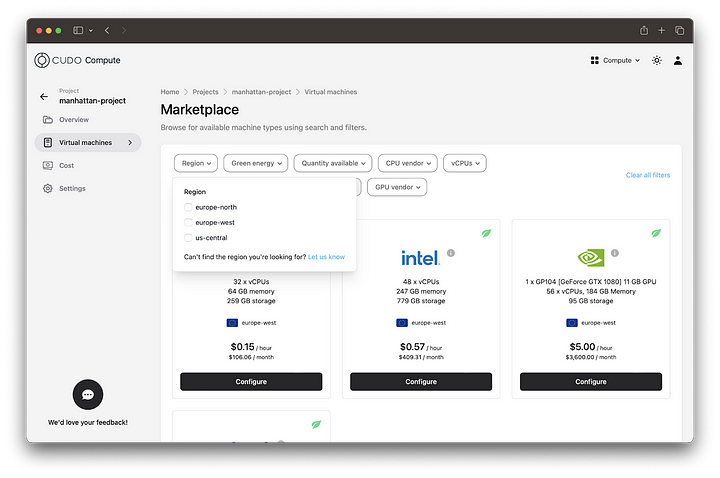
Task: Check the us-central region checkbox
Action: coord(188,237)
